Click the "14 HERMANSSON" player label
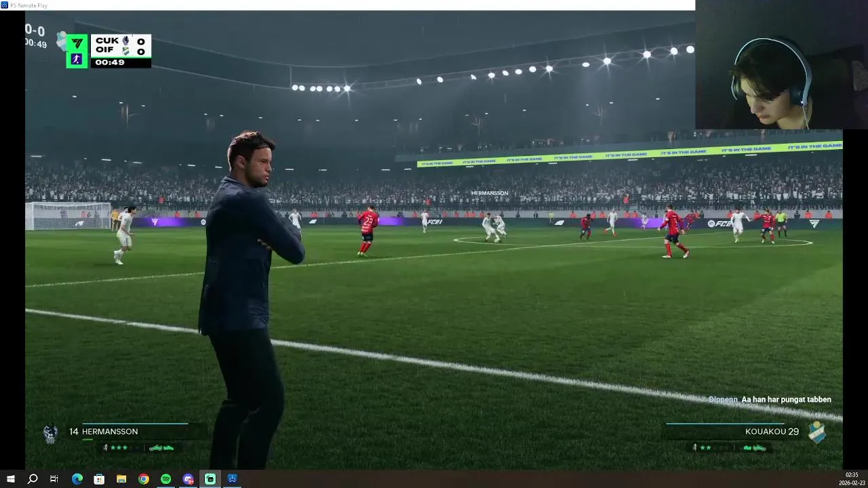This screenshot has width=868, height=488. (103, 432)
